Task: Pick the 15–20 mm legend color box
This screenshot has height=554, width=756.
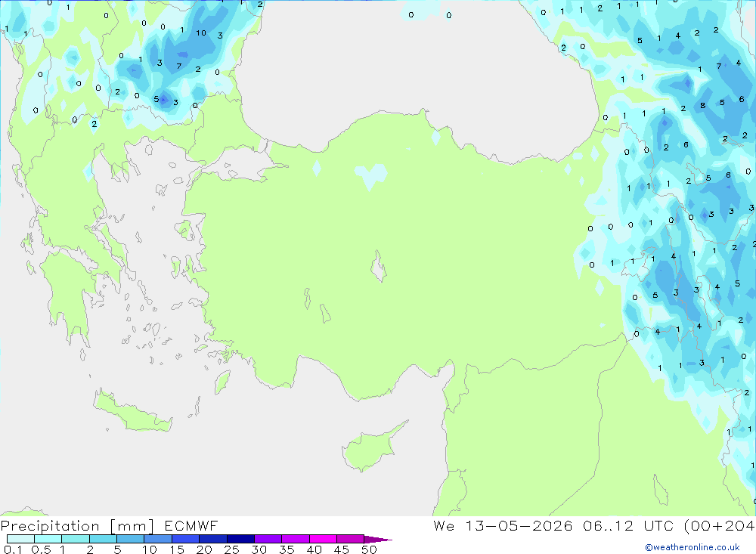Action: click(186, 539)
